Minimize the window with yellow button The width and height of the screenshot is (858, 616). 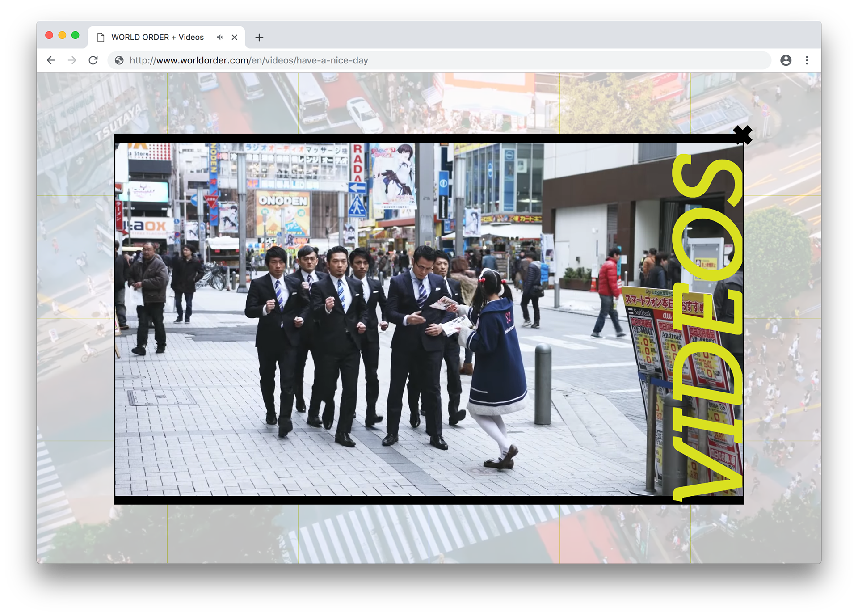click(x=62, y=35)
